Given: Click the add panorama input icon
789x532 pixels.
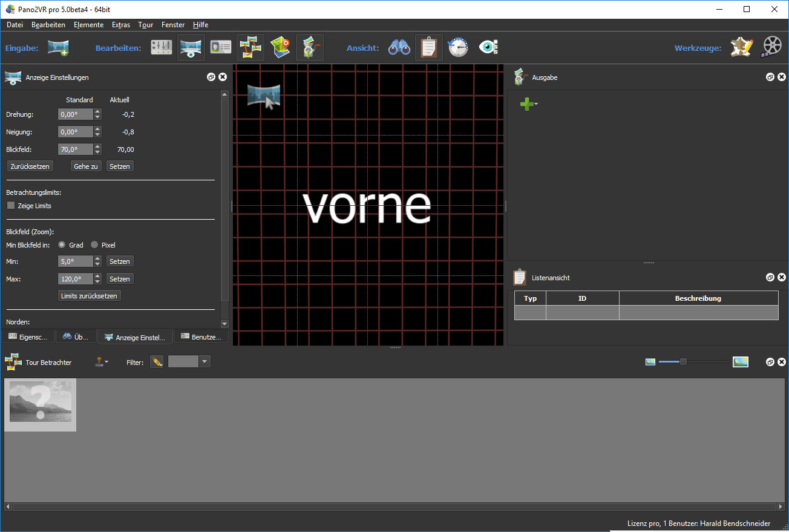Looking at the screenshot, I should tap(58, 48).
